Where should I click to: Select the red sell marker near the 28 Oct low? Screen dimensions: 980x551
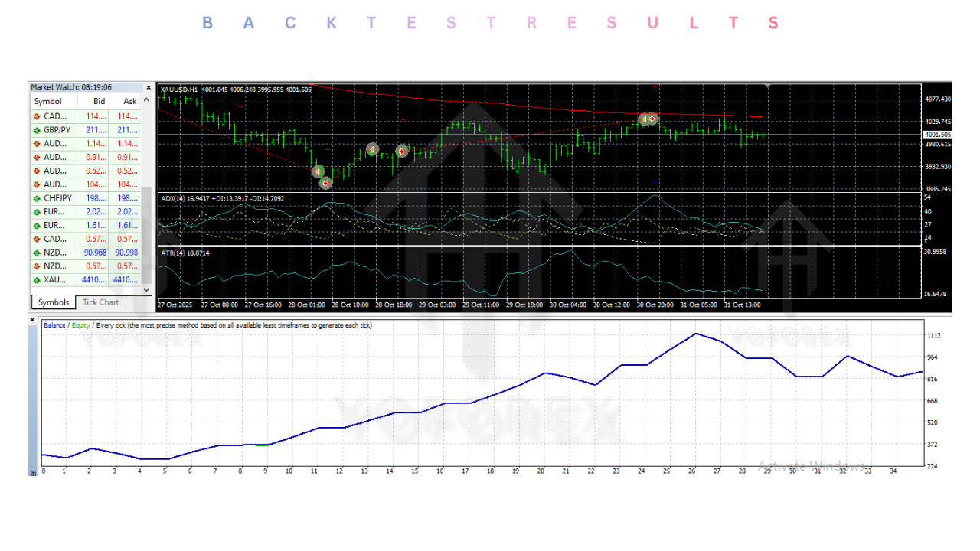(325, 184)
